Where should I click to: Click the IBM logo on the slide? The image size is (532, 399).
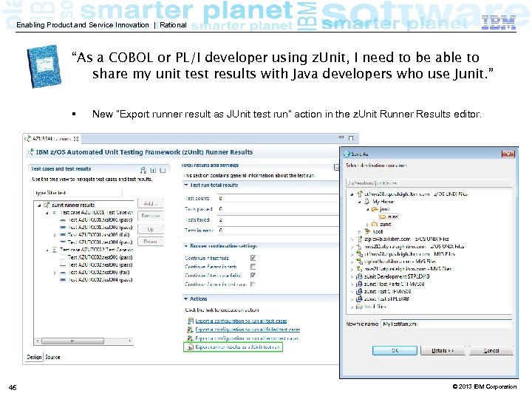click(x=499, y=22)
